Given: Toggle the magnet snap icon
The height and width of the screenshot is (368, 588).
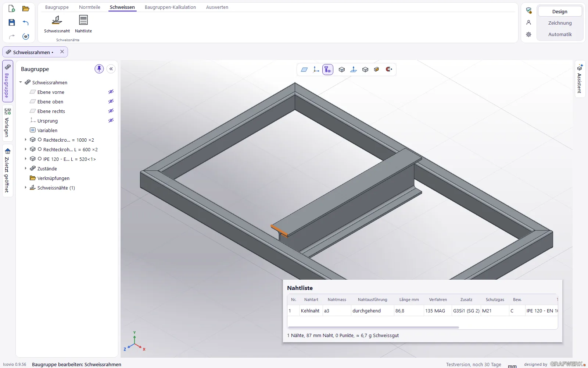Looking at the screenshot, I should click(389, 69).
